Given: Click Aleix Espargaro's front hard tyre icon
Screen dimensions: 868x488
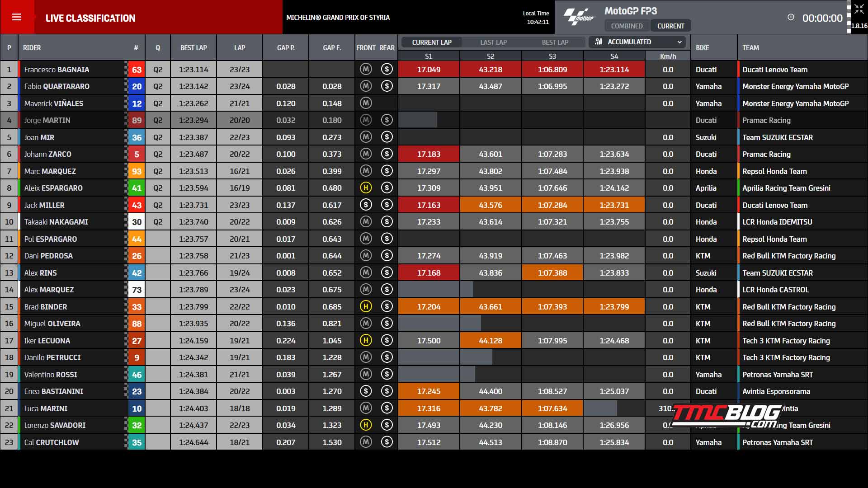Looking at the screenshot, I should click(366, 188).
